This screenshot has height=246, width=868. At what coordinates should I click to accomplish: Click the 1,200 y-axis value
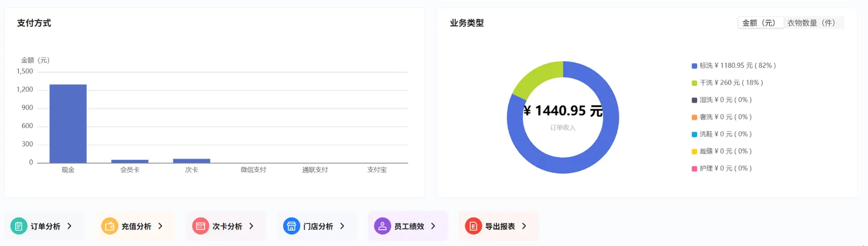(24, 90)
